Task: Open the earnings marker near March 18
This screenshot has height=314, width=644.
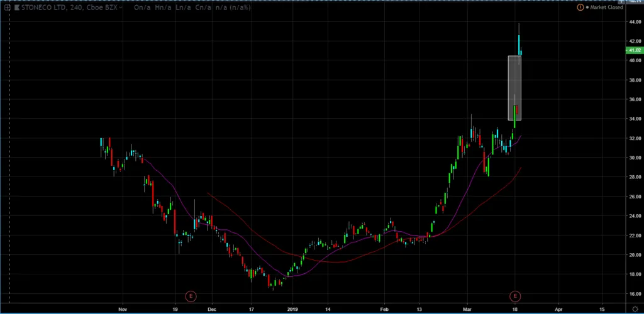Action: point(516,295)
